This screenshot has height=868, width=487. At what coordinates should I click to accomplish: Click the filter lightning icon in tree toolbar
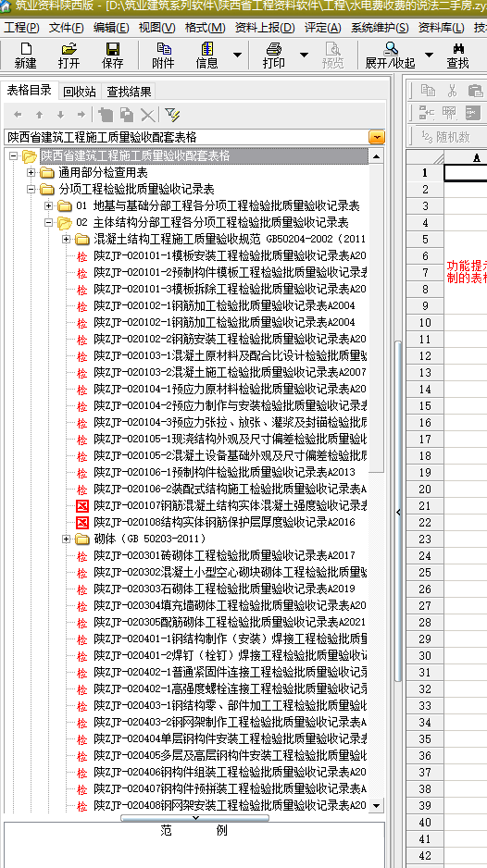click(x=172, y=115)
